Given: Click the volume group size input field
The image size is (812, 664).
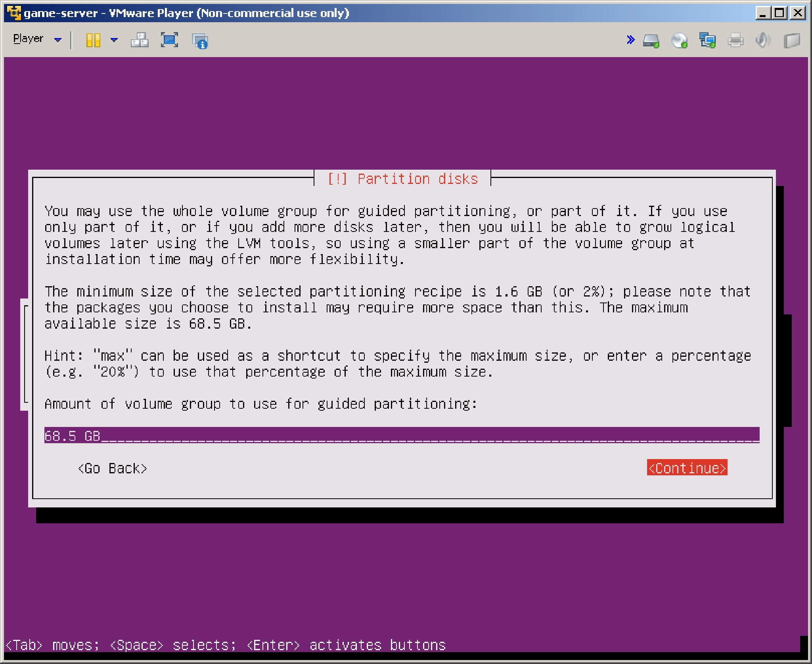Looking at the screenshot, I should pyautogui.click(x=402, y=435).
